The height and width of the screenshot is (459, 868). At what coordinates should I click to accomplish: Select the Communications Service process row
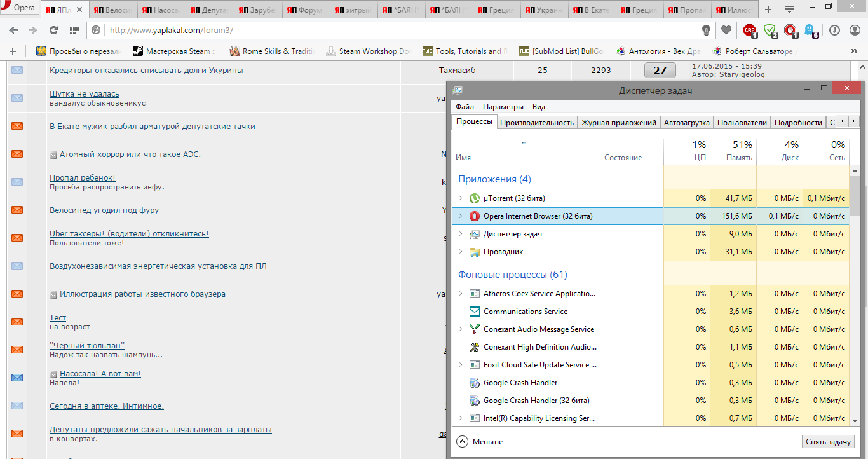tap(651, 312)
